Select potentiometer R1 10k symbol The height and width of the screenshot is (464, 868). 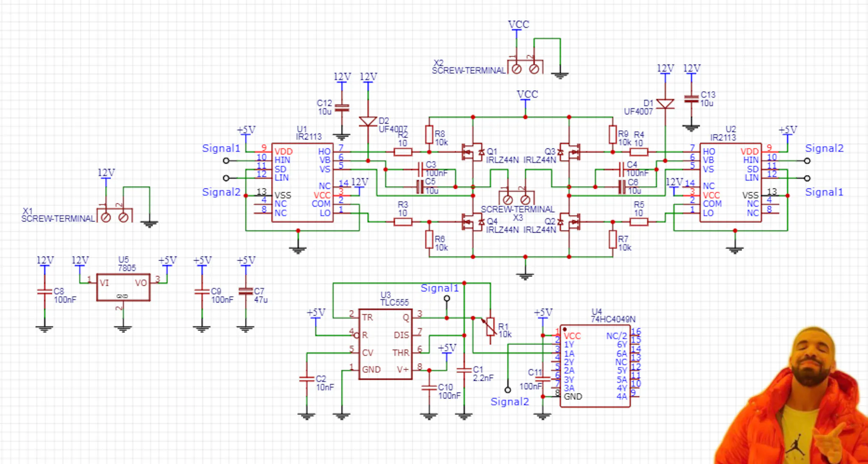pyautogui.click(x=490, y=327)
